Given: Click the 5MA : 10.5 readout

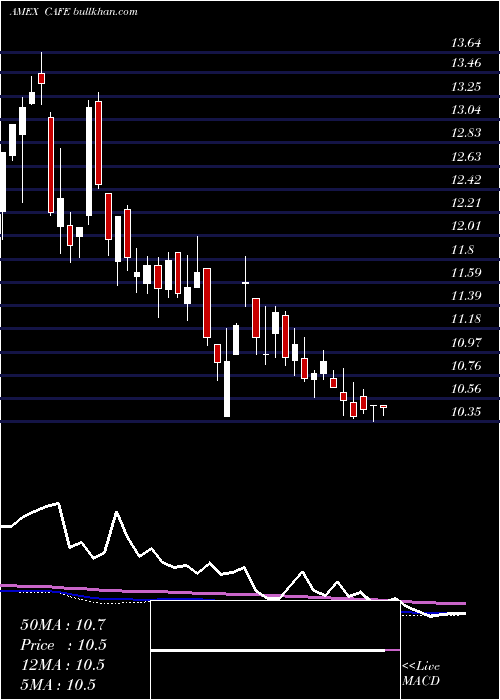Looking at the screenshot, I should pos(58,684).
